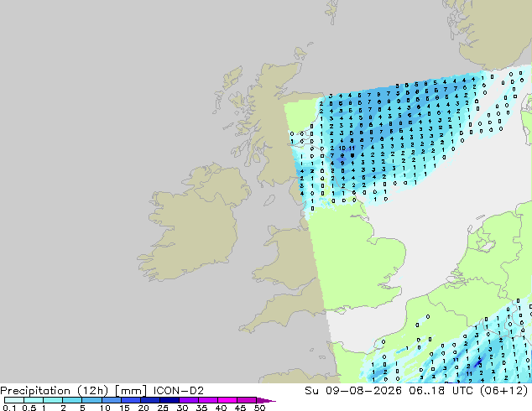Click the '0.1' legend scale label

[9, 408]
